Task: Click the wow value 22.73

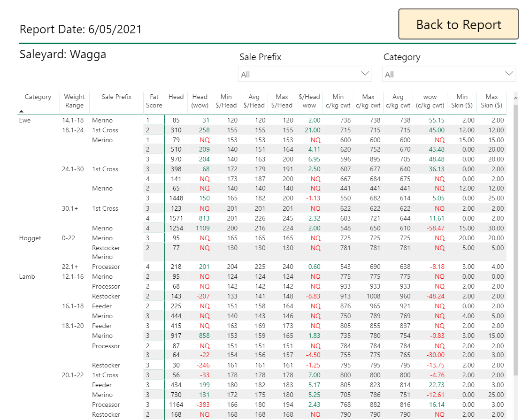Action: click(437, 385)
